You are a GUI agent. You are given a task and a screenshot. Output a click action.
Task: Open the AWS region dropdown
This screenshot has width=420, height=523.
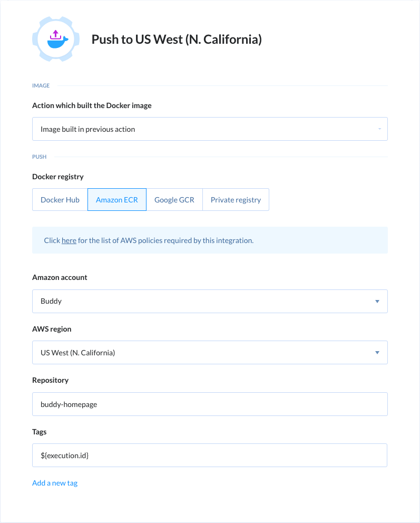[210, 353]
